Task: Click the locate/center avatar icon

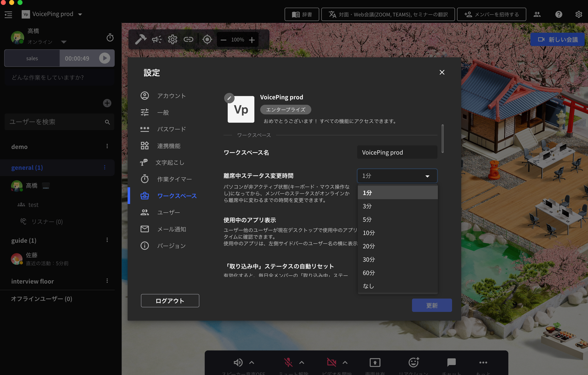Action: [207, 39]
